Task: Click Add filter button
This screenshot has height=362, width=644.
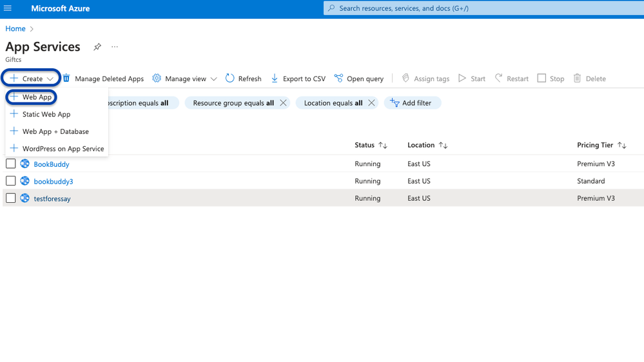Action: pos(413,102)
